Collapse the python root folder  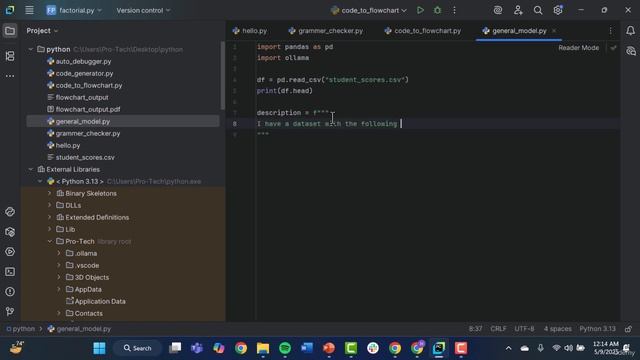coord(31,49)
